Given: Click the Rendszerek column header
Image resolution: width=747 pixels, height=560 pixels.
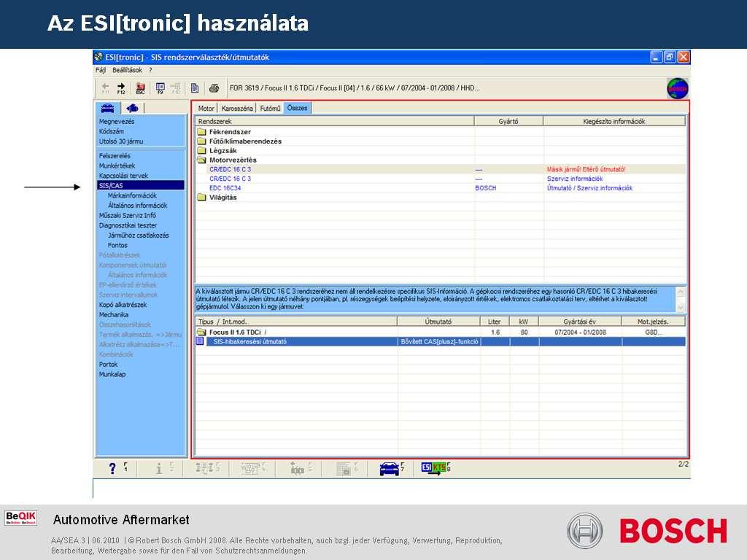Looking at the screenshot, I should [334, 122].
